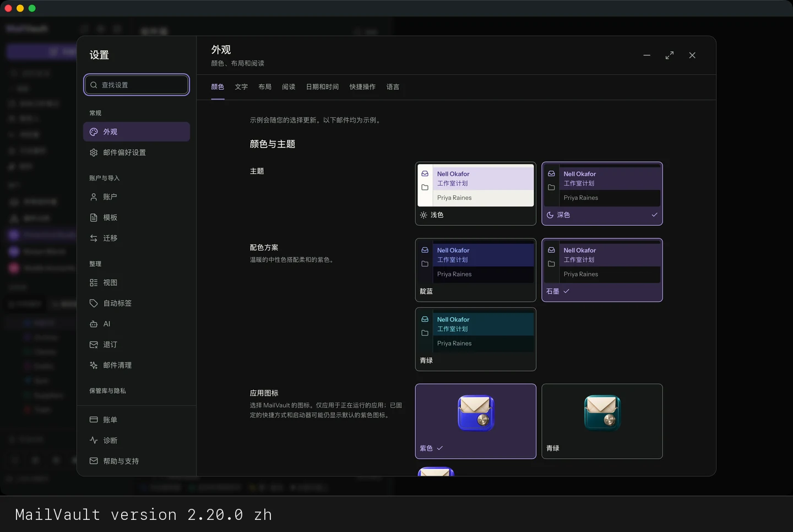Switch to the 颜色 tab
The width and height of the screenshot is (793, 532).
tap(218, 87)
